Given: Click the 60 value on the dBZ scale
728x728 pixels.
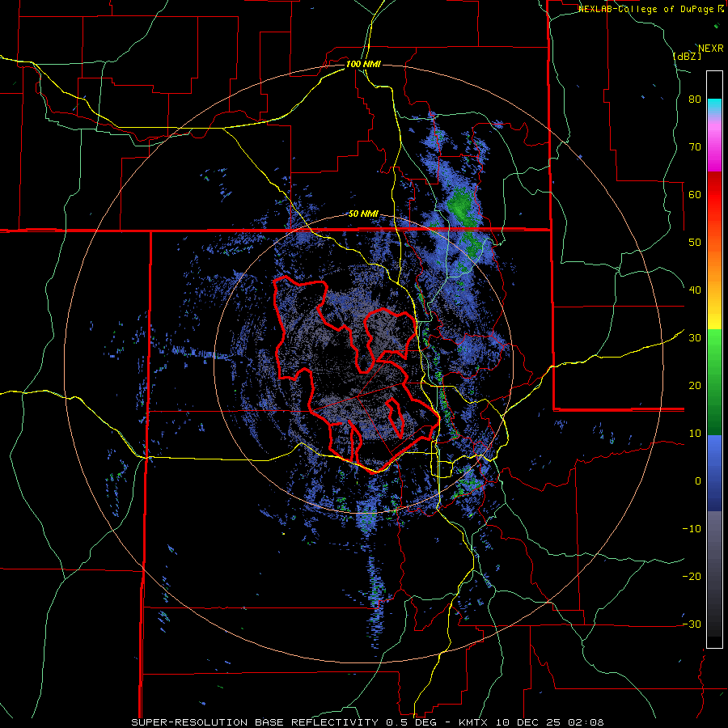Looking at the screenshot, I should (695, 194).
